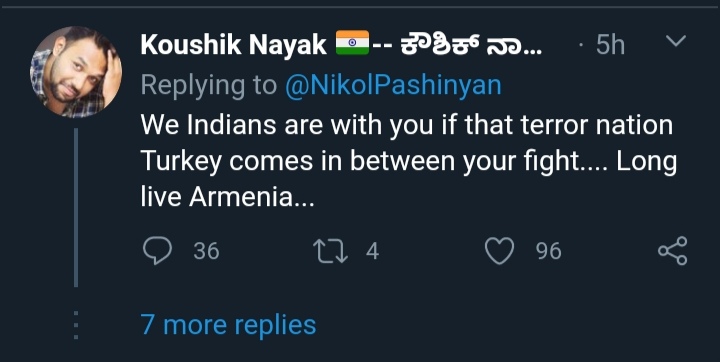Open the Koushik Nayak display name

tap(233, 45)
